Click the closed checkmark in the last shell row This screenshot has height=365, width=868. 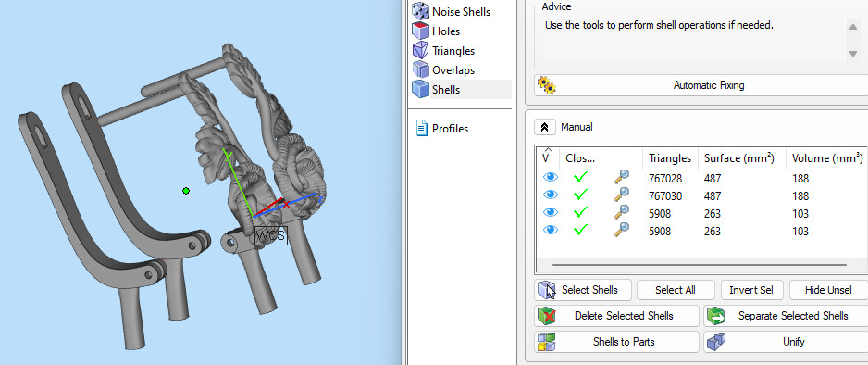coord(580,231)
